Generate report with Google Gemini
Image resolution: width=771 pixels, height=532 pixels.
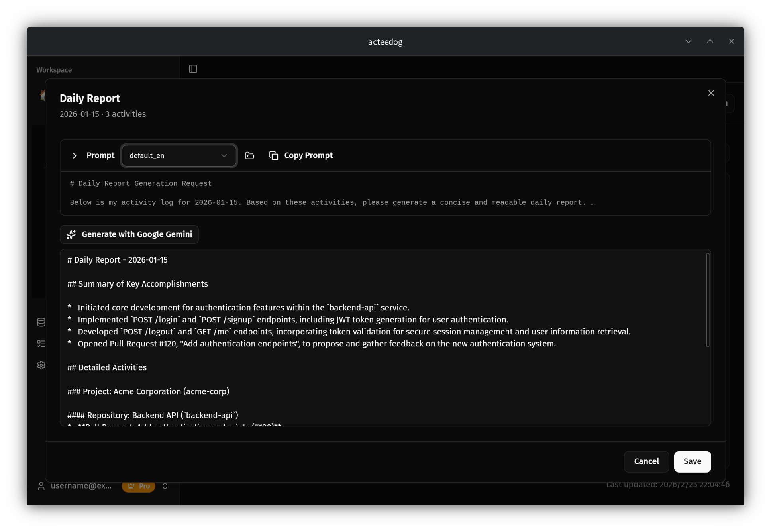[129, 234]
